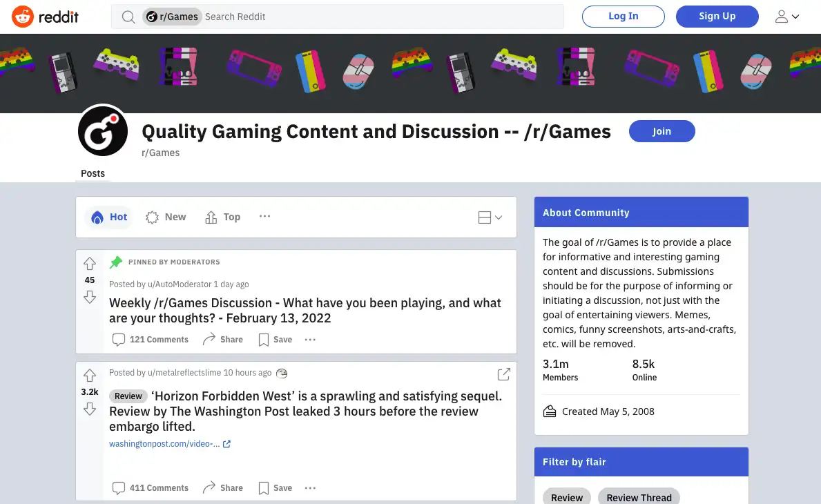
Task: Open u/AutoModerator profile link
Action: pyautogui.click(x=180, y=284)
